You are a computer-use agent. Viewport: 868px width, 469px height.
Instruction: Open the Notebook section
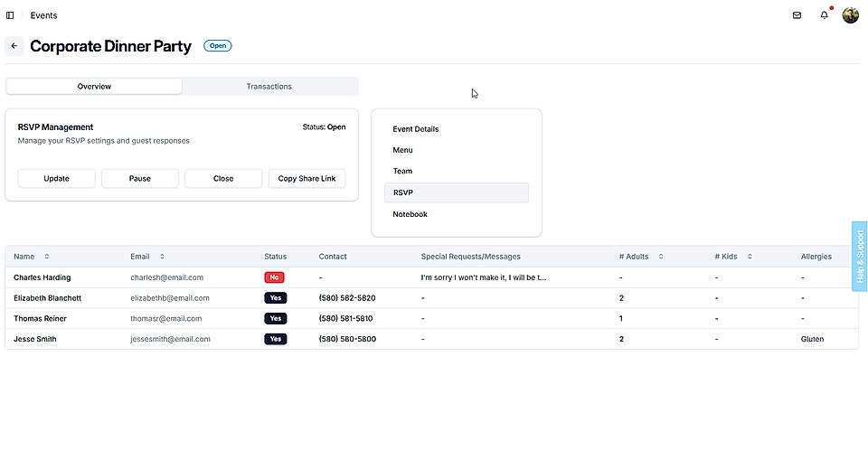coord(410,214)
